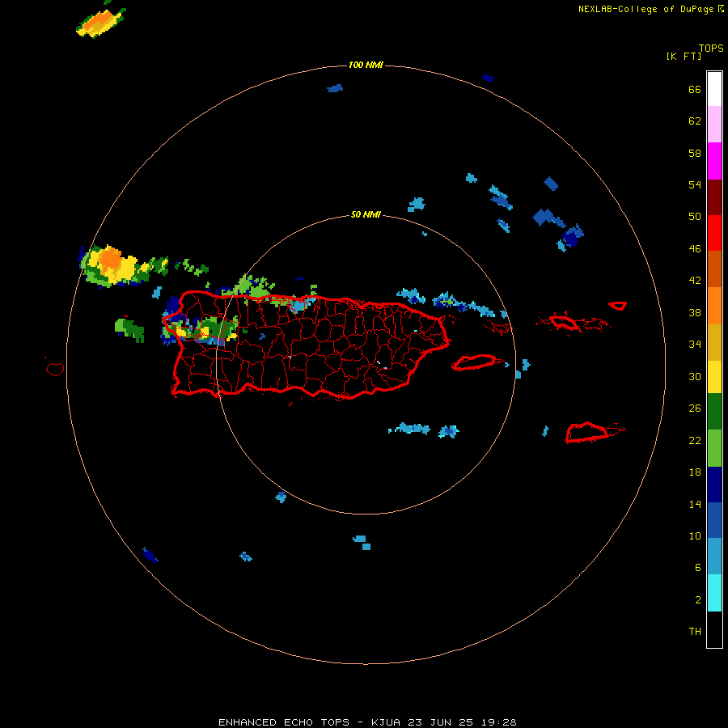
Task: Click the TOPS legend heading
Action: coord(711,48)
